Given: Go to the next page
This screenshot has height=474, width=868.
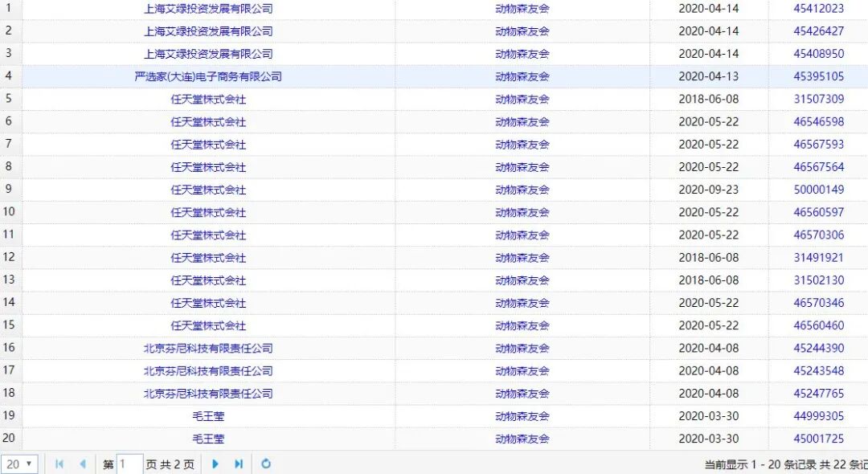Looking at the screenshot, I should click(x=215, y=464).
